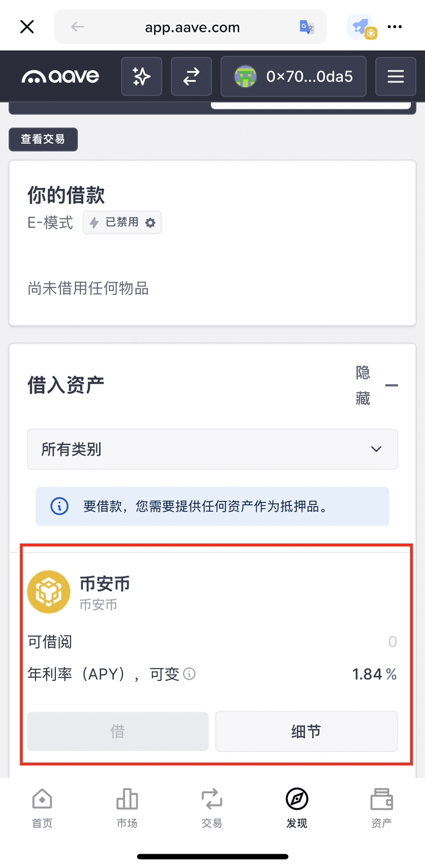The image size is (425, 868).
Task: Open the browser three-dots more menu
Action: tap(395, 27)
